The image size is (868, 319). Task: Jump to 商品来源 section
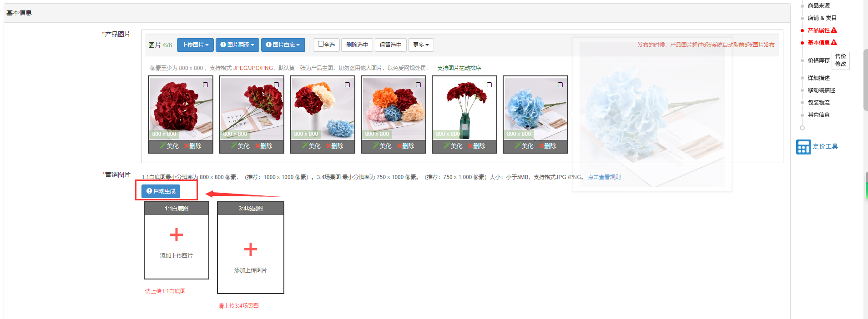pyautogui.click(x=819, y=6)
